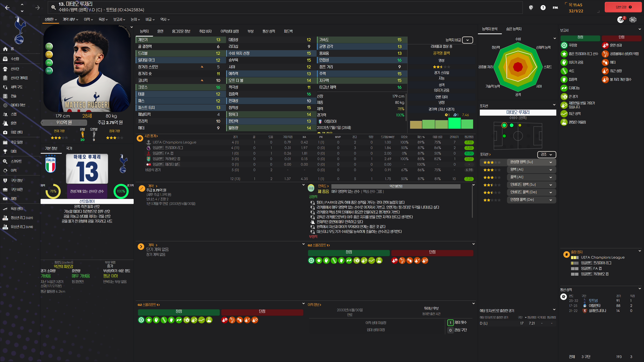Image resolution: width=644 pixels, height=362 pixels.
Task: Open 수신함 inbox in the sidebar
Action: pos(15,59)
